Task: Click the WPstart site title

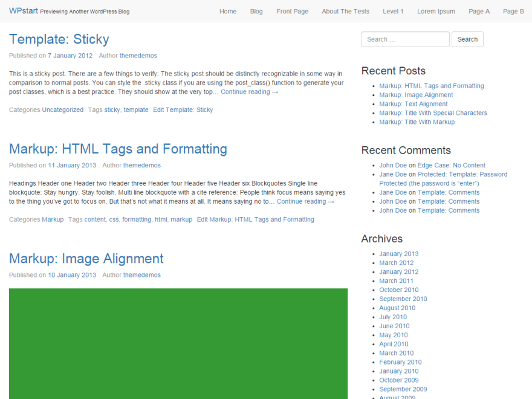Action: click(x=23, y=11)
